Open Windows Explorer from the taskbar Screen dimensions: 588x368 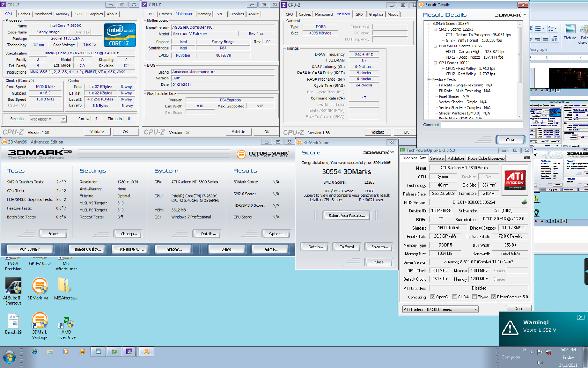click(x=50, y=352)
